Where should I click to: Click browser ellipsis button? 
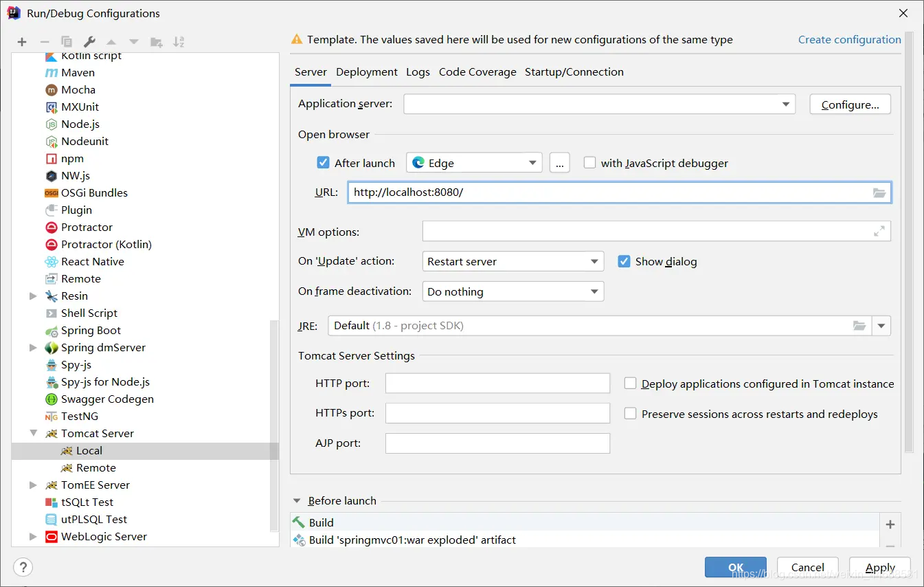(560, 163)
